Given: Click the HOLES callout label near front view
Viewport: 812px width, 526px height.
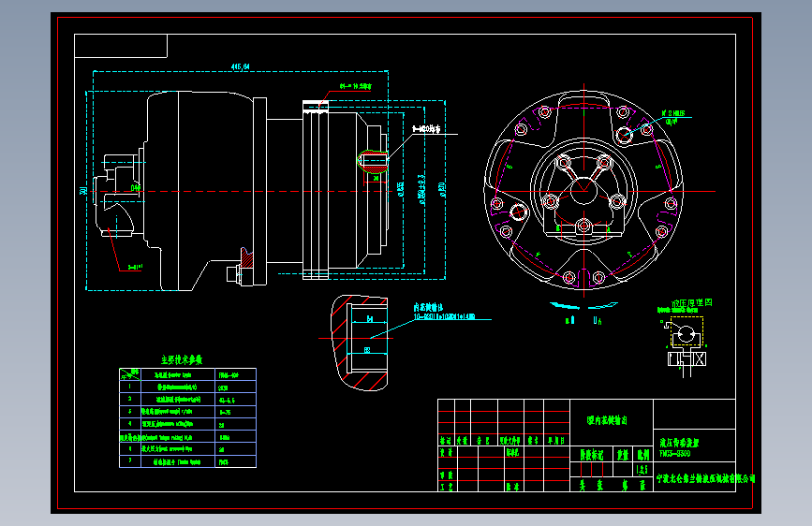Looking at the screenshot, I should tap(673, 117).
